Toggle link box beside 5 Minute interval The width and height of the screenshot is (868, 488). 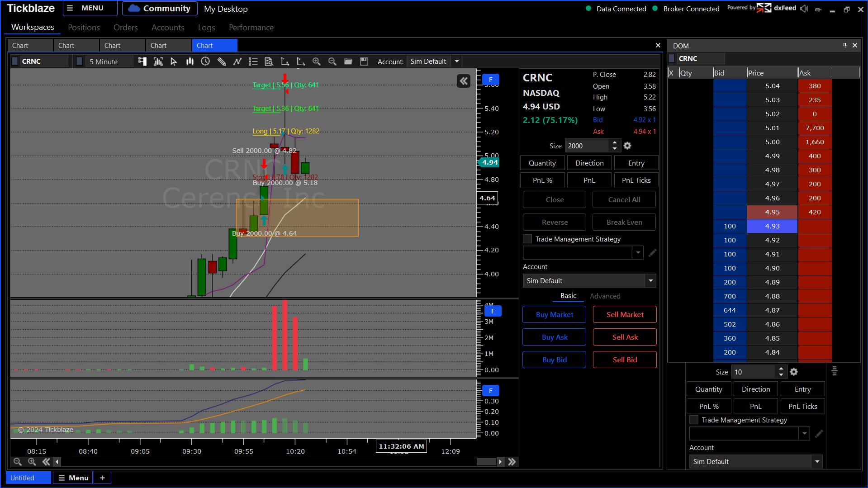click(80, 61)
